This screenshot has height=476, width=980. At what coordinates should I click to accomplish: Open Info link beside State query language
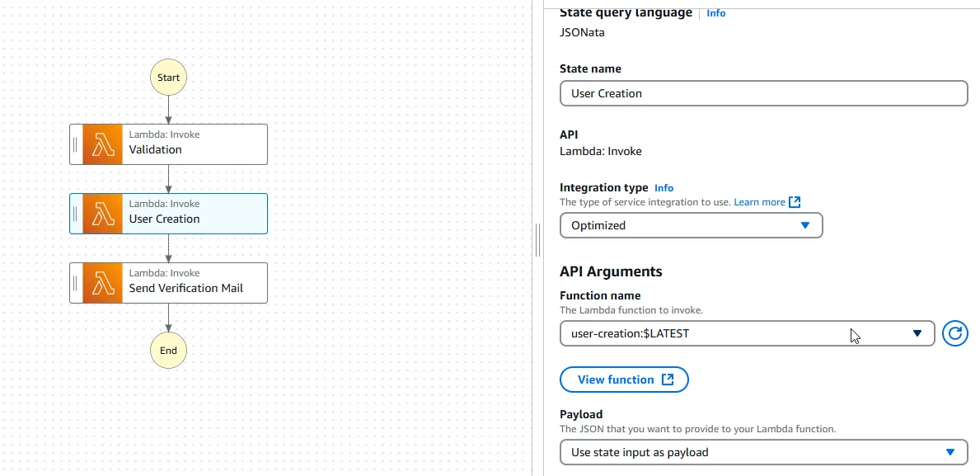click(716, 13)
